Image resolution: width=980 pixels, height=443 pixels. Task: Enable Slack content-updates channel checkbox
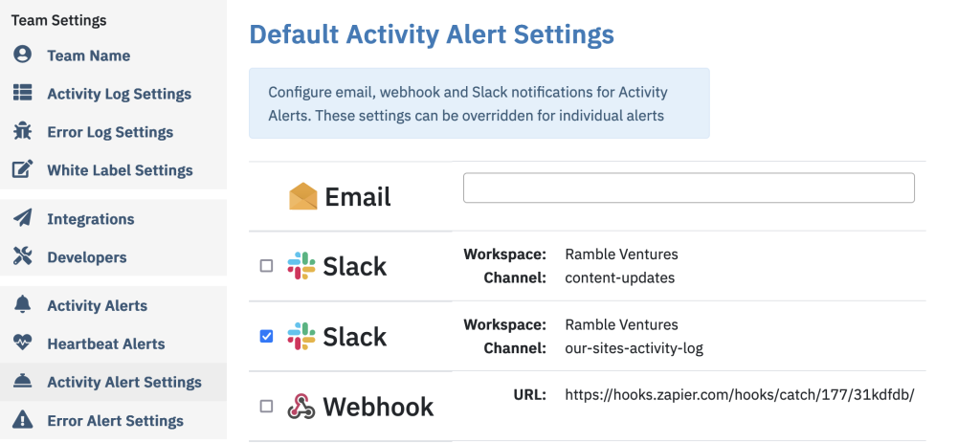(x=266, y=266)
